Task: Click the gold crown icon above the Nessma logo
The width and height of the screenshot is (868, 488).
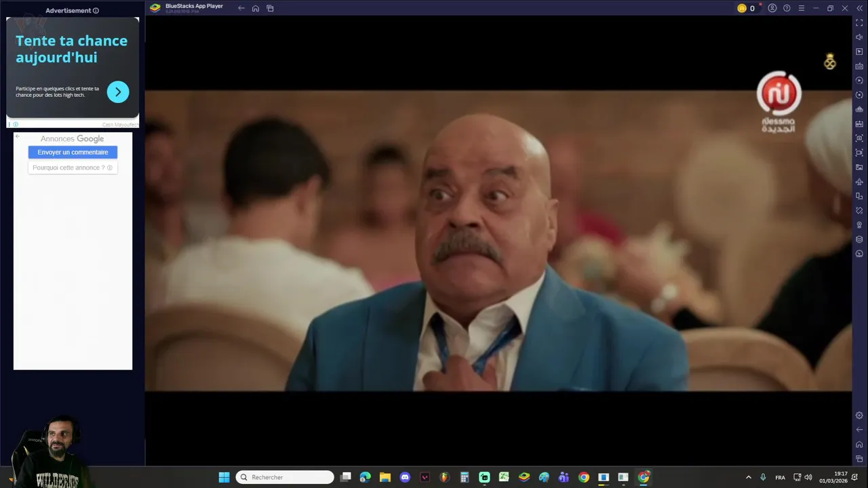Action: 830,62
